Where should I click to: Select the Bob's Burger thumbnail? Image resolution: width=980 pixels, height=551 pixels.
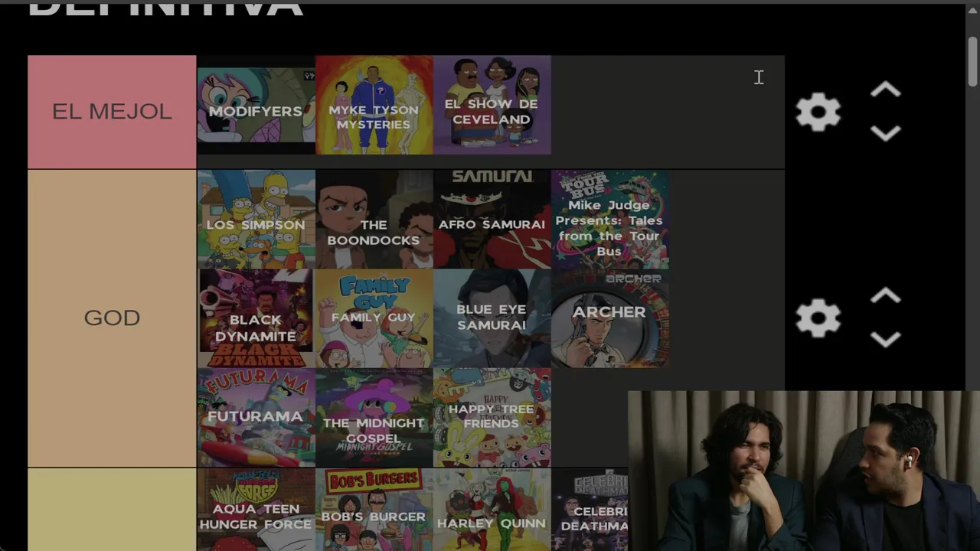[x=374, y=510]
